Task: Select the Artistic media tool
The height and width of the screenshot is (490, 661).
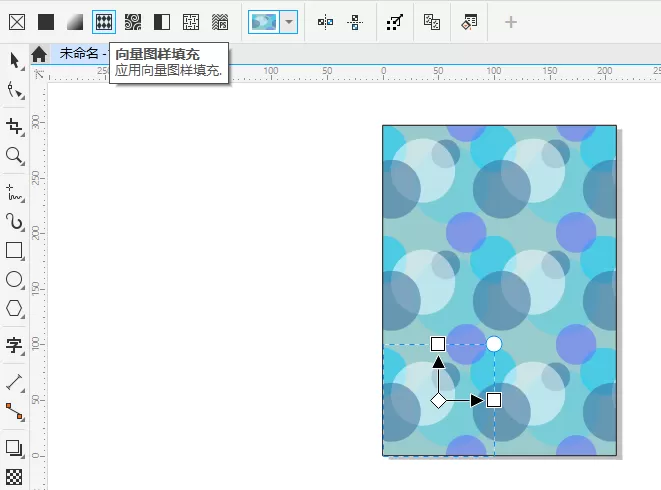Action: (x=15, y=221)
